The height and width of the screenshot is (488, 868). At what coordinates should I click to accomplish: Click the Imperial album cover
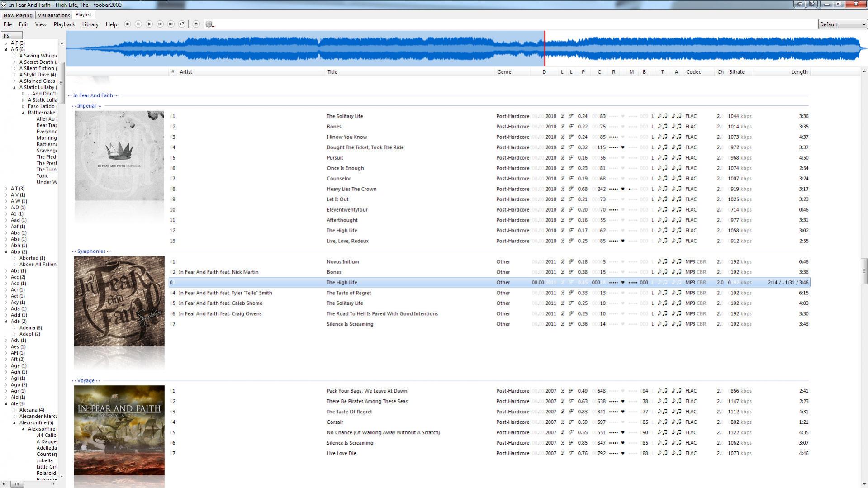pyautogui.click(x=119, y=156)
